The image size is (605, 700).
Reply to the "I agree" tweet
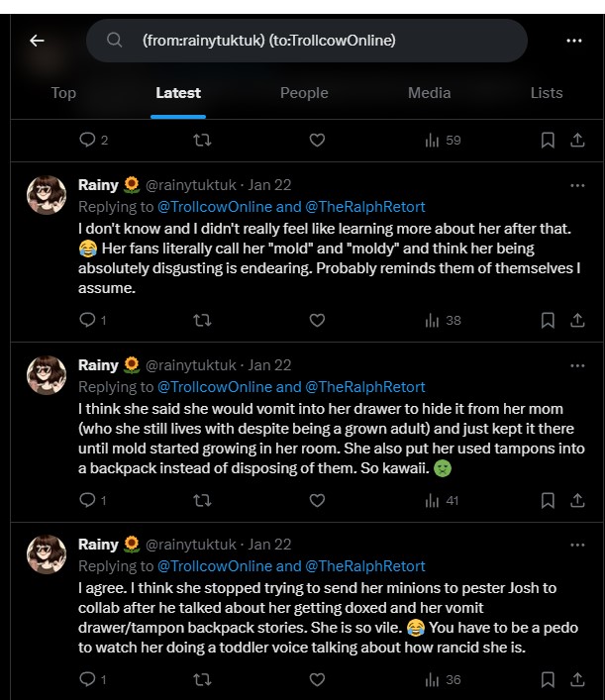86,679
